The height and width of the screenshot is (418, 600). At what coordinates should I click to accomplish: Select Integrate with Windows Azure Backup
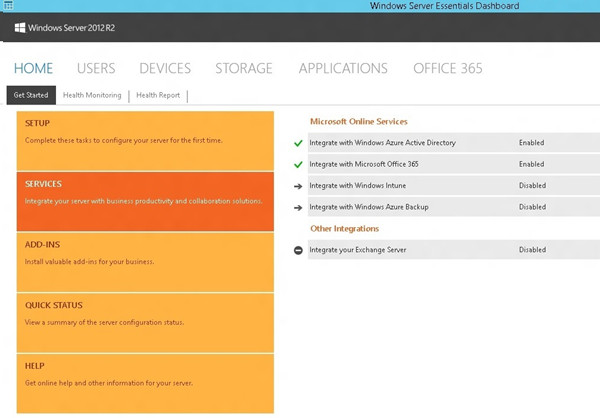tap(454, 207)
